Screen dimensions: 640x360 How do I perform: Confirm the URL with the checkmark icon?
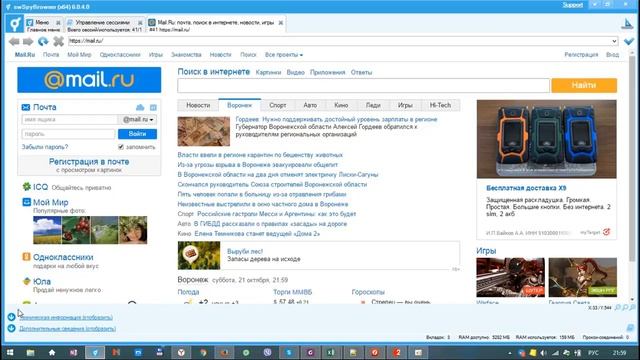(629, 41)
